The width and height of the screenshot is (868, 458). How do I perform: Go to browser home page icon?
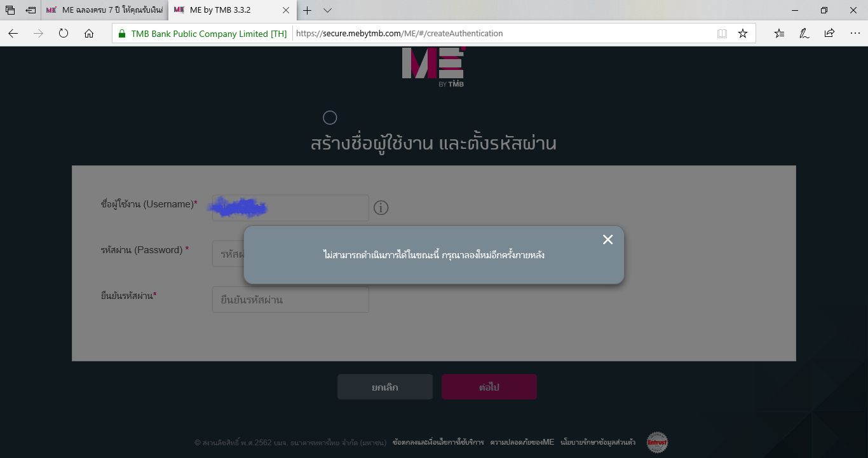click(x=89, y=34)
